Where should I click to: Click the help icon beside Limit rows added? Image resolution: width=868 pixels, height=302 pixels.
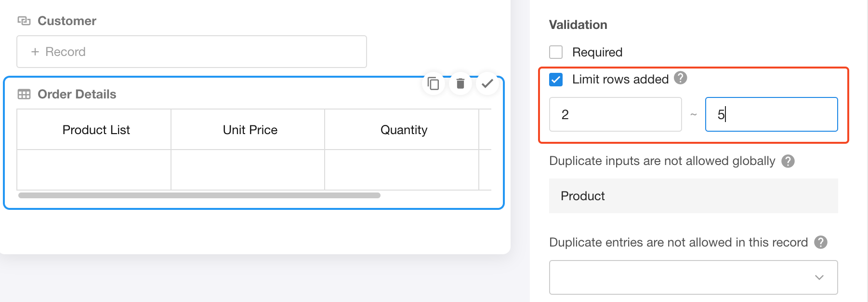point(680,78)
